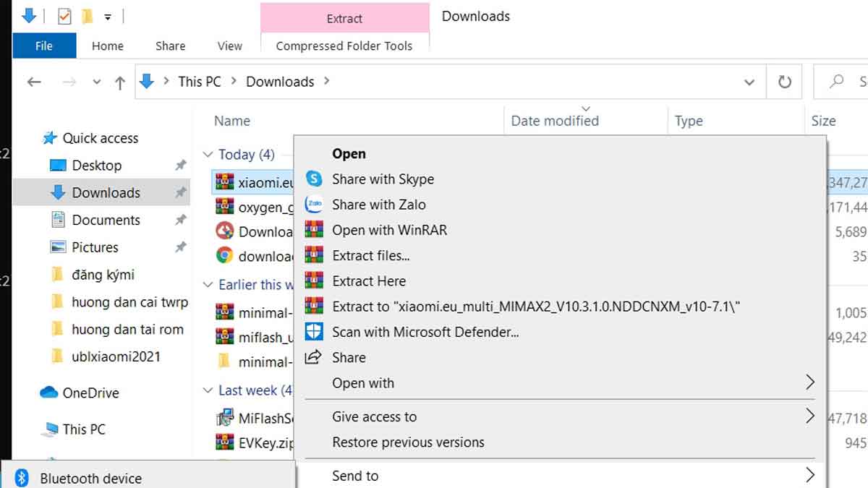
Task: Click the Zalo icon in context menu
Action: tap(314, 205)
